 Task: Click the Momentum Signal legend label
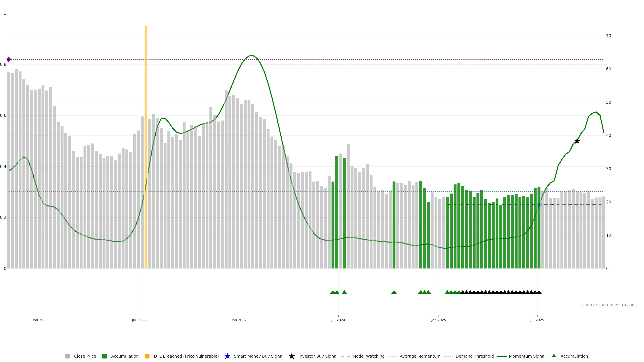(x=527, y=356)
